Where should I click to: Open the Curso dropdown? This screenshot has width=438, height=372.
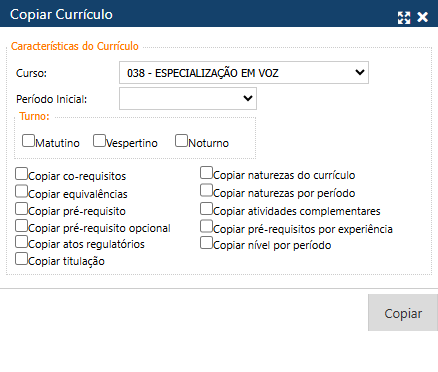pyautogui.click(x=244, y=72)
